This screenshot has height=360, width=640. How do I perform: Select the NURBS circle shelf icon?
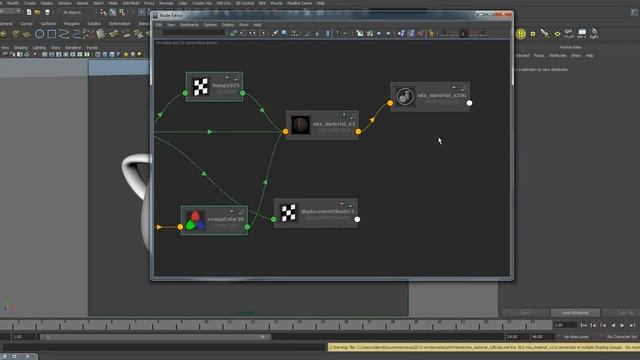[40, 34]
